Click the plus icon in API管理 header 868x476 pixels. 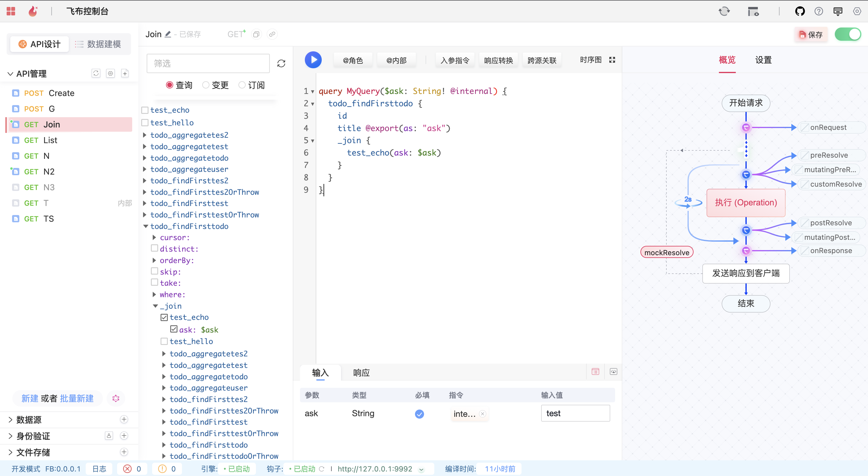[x=125, y=73]
